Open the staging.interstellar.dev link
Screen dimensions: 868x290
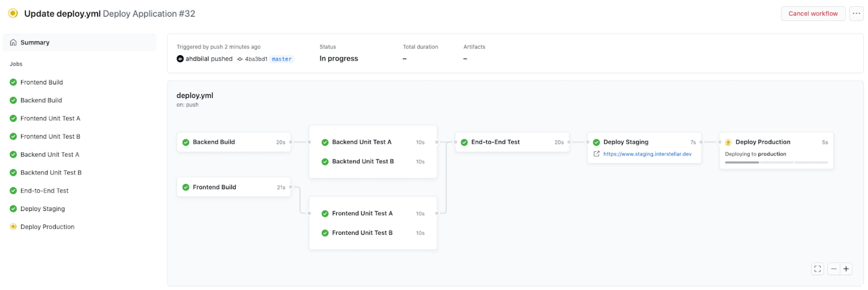point(647,154)
